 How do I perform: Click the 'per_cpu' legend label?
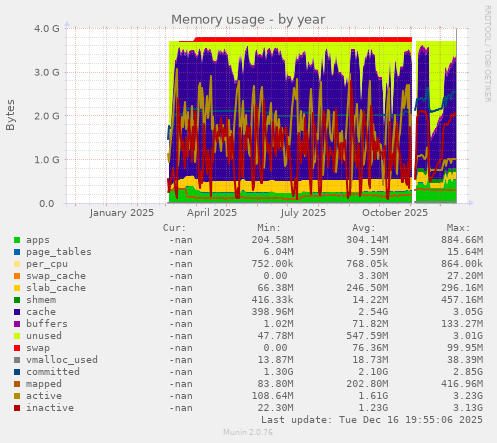pos(47,264)
